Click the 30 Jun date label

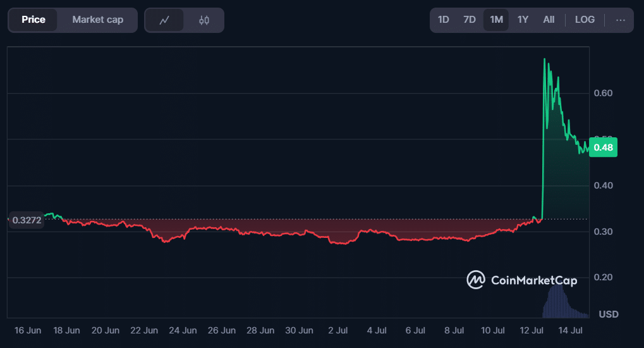pos(299,330)
